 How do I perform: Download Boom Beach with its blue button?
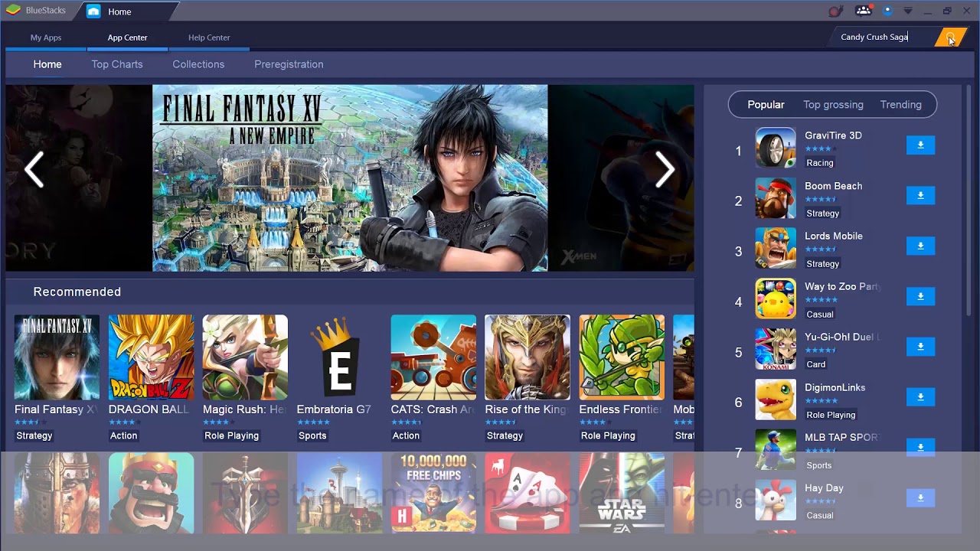click(920, 195)
